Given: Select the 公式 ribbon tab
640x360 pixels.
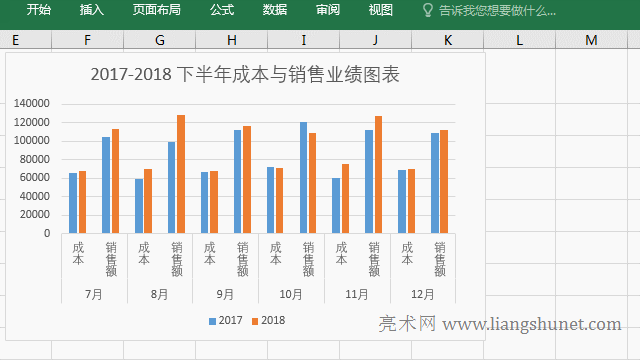Looking at the screenshot, I should 222,10.
